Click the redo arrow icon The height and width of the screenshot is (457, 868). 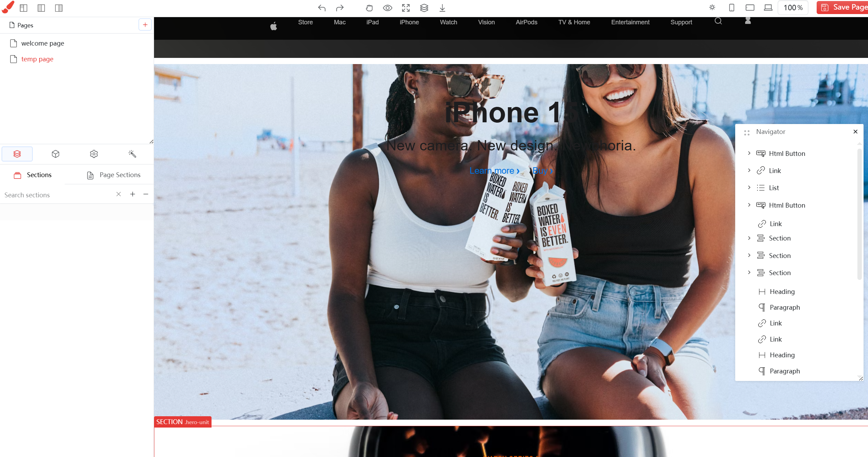(340, 8)
